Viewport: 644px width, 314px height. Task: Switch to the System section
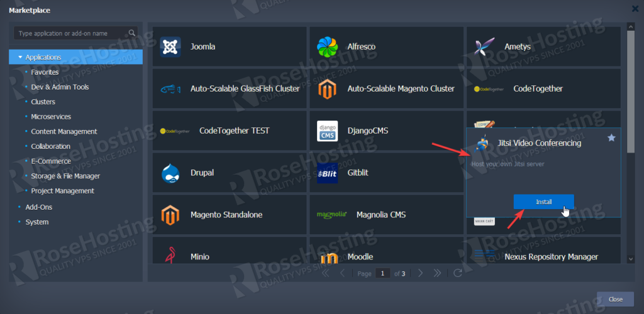point(37,222)
